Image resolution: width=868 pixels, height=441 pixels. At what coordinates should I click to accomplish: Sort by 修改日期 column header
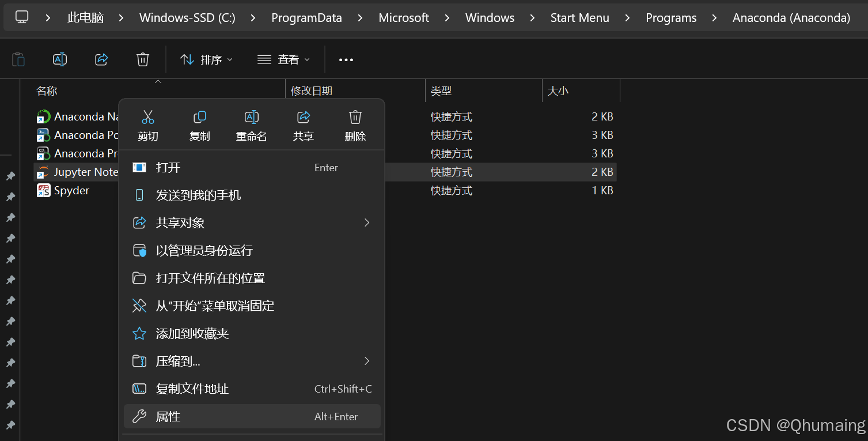pyautogui.click(x=311, y=91)
